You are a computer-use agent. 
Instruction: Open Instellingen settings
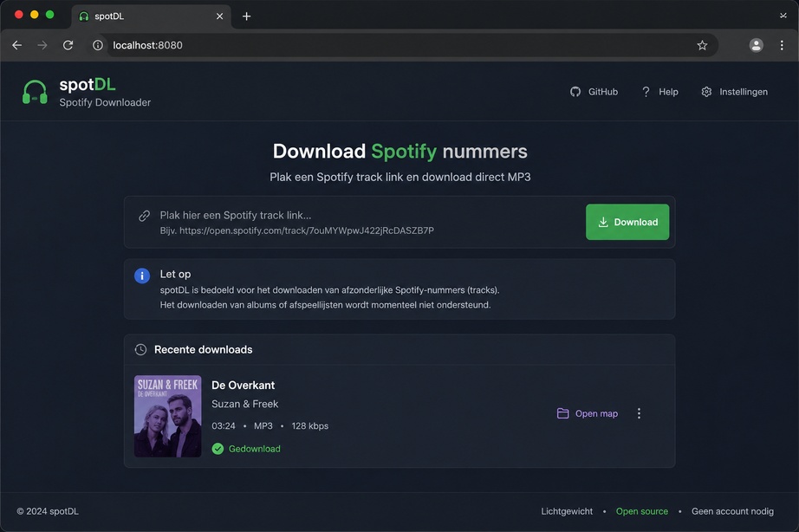(734, 92)
